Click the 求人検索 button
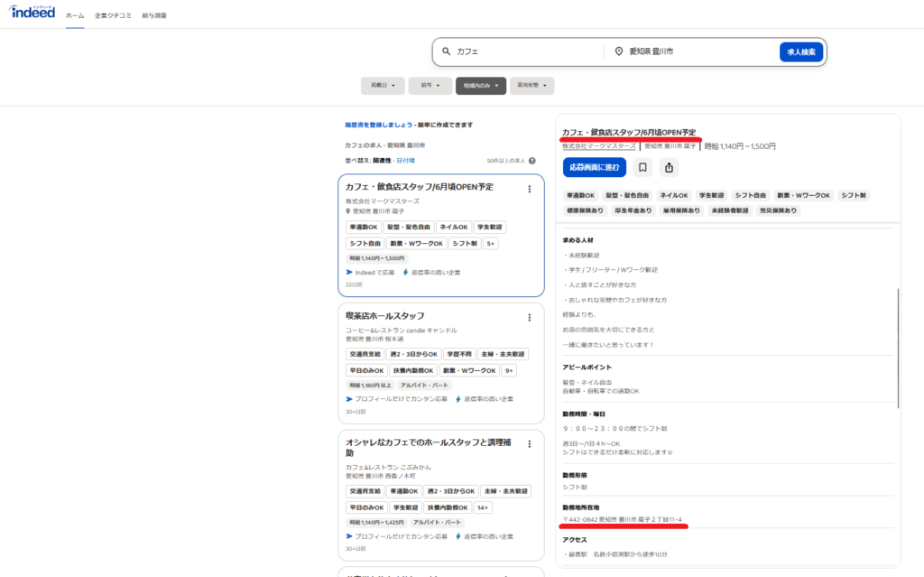The width and height of the screenshot is (924, 577). click(801, 51)
